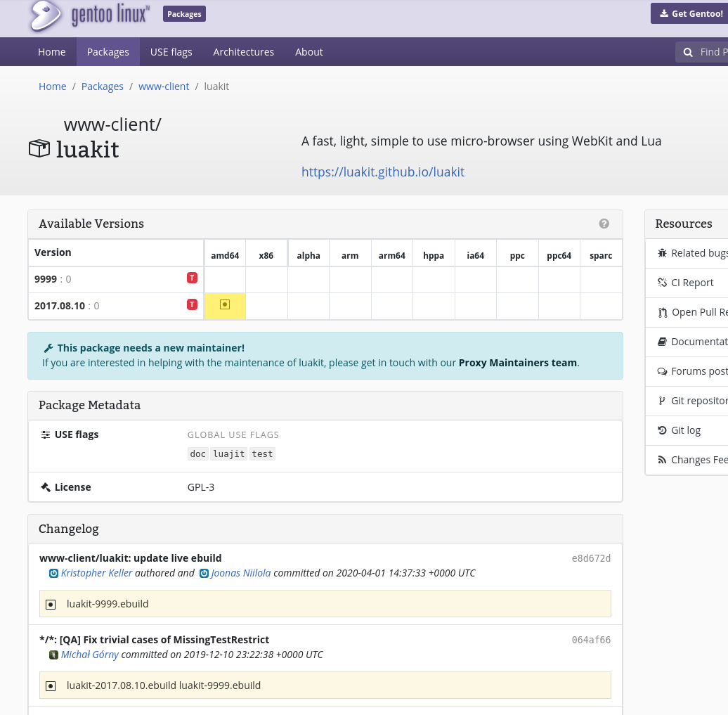Click the Git repository branch icon
Viewport: 728px width, 715px height.
click(662, 401)
